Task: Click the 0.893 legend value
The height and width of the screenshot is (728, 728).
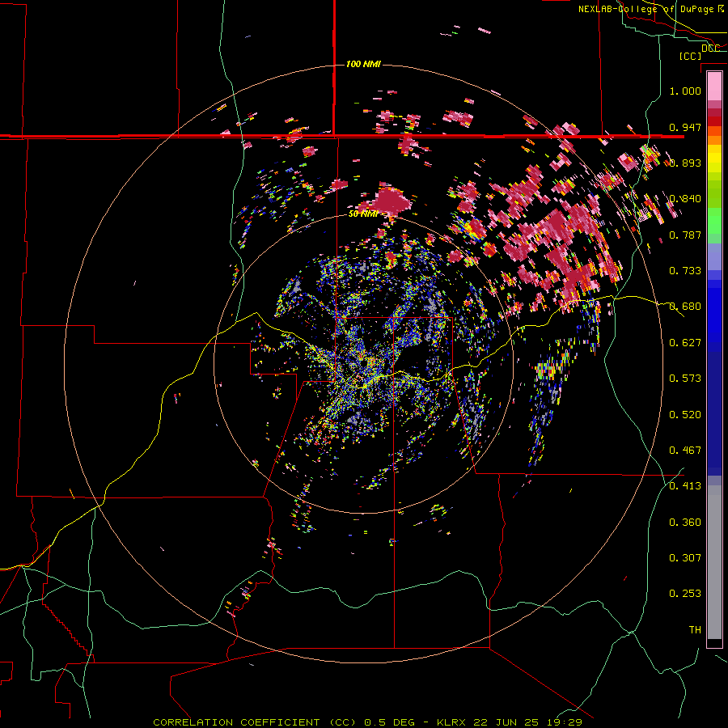Action: (x=685, y=163)
